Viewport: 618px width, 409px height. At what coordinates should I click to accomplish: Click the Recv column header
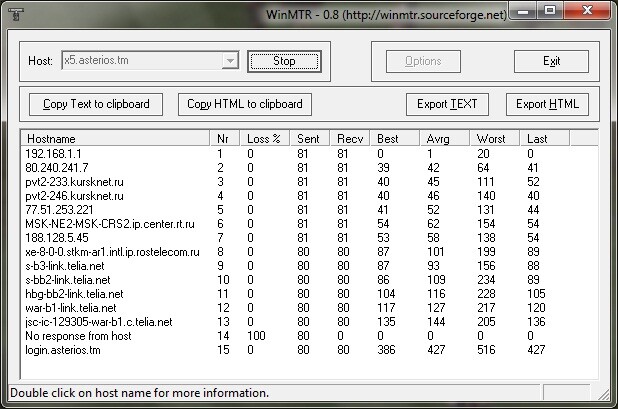[x=350, y=139]
